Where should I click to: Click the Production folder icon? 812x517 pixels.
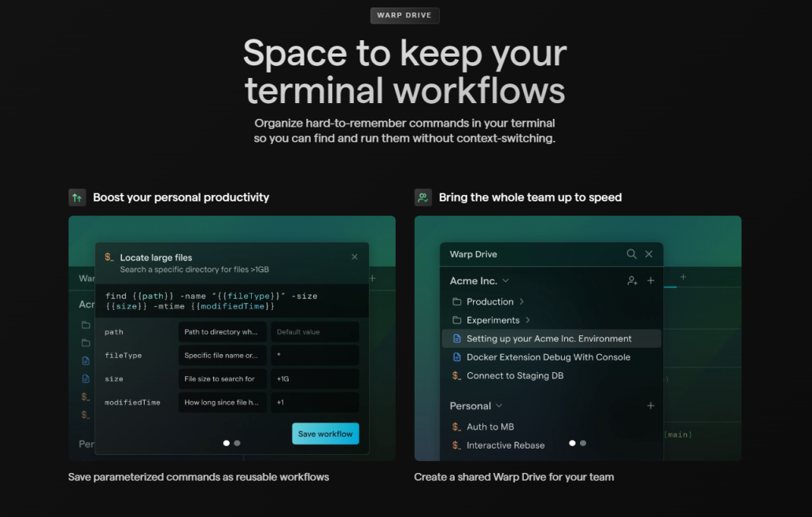pos(456,302)
